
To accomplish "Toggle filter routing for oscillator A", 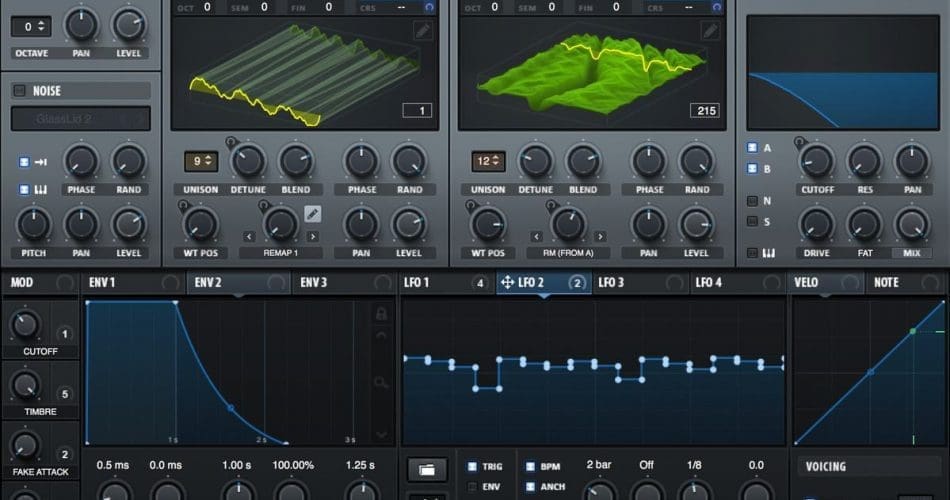I will (752, 147).
